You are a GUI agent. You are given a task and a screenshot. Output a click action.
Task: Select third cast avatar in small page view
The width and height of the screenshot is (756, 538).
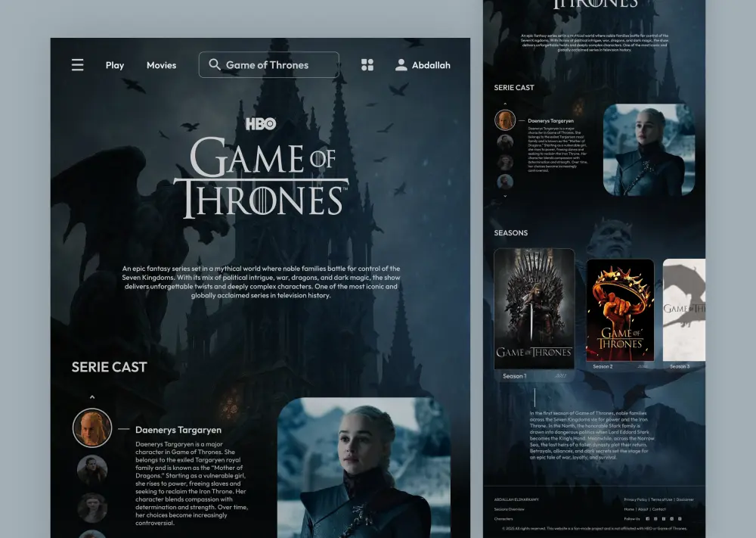tap(505, 163)
